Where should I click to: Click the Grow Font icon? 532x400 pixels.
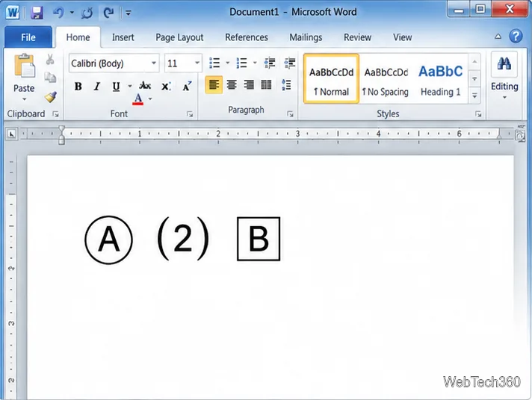[x=187, y=87]
